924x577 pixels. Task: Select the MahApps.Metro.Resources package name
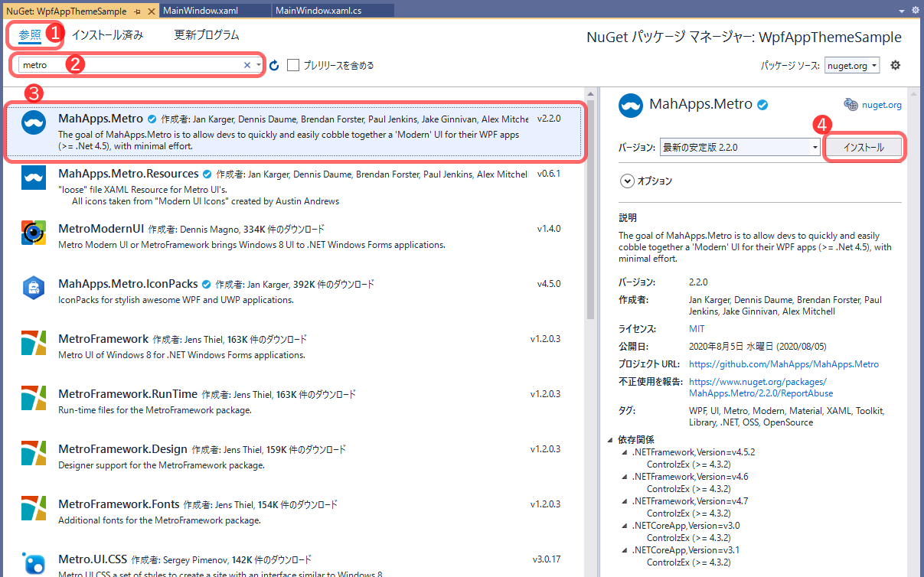pyautogui.click(x=128, y=174)
